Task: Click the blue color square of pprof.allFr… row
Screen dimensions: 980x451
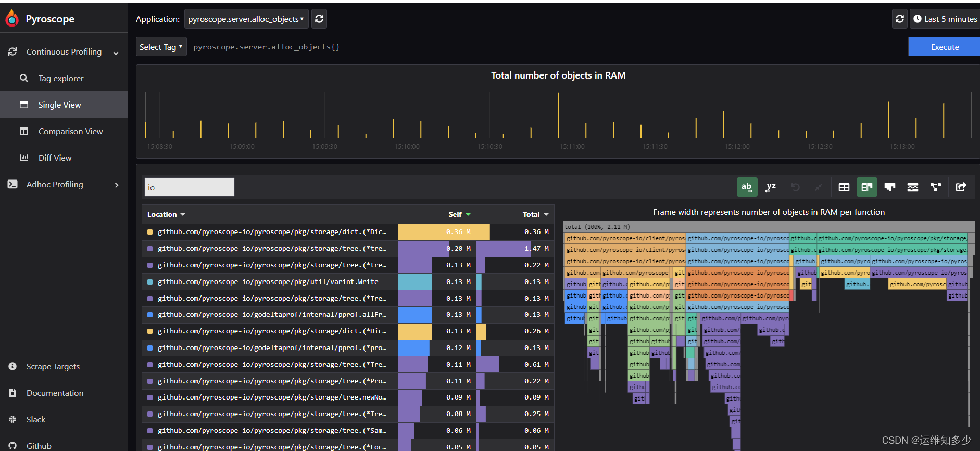Action: point(150,315)
